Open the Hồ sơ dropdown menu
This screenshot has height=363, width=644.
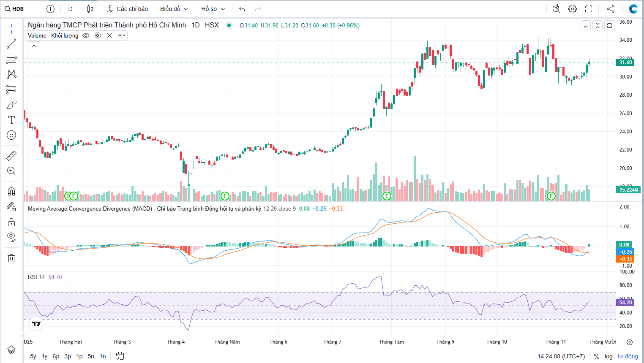click(x=213, y=9)
